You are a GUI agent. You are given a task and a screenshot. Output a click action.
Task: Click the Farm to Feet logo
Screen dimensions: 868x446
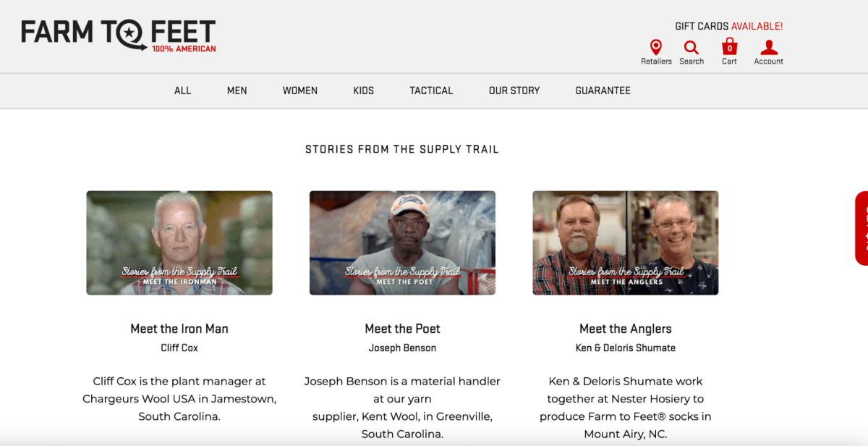pos(119,35)
